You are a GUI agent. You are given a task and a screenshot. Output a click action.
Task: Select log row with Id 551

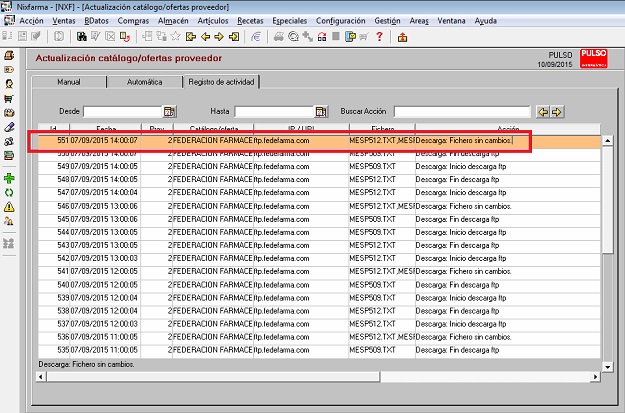click(x=319, y=141)
